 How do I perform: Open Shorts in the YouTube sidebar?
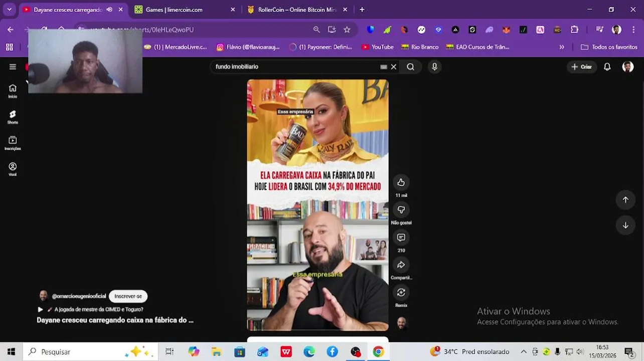click(13, 117)
